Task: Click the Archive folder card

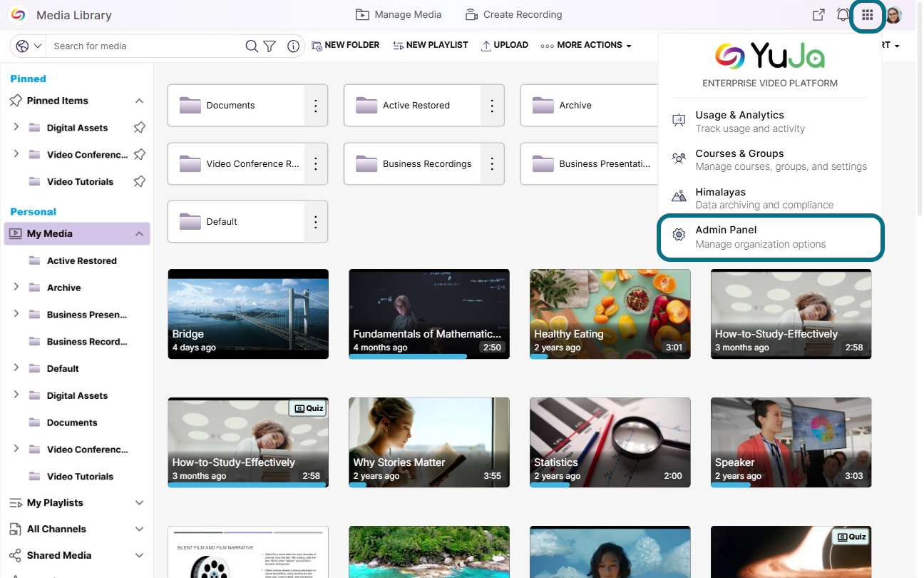Action: click(x=589, y=106)
